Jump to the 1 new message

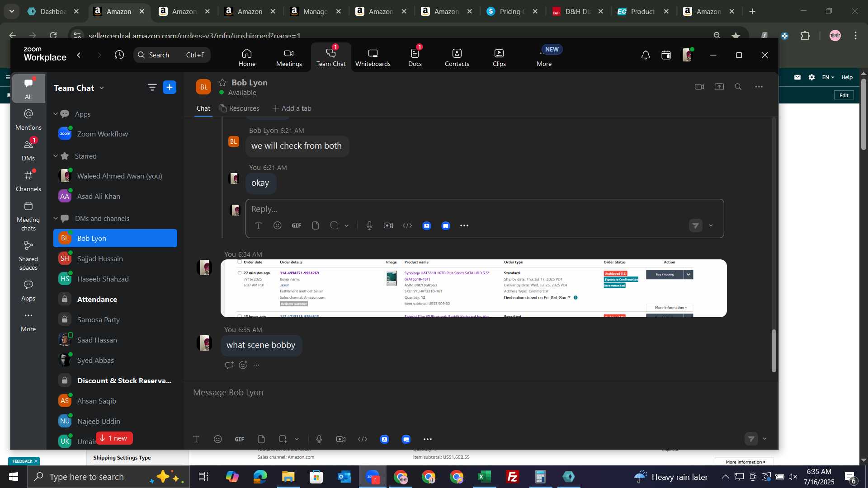click(114, 438)
